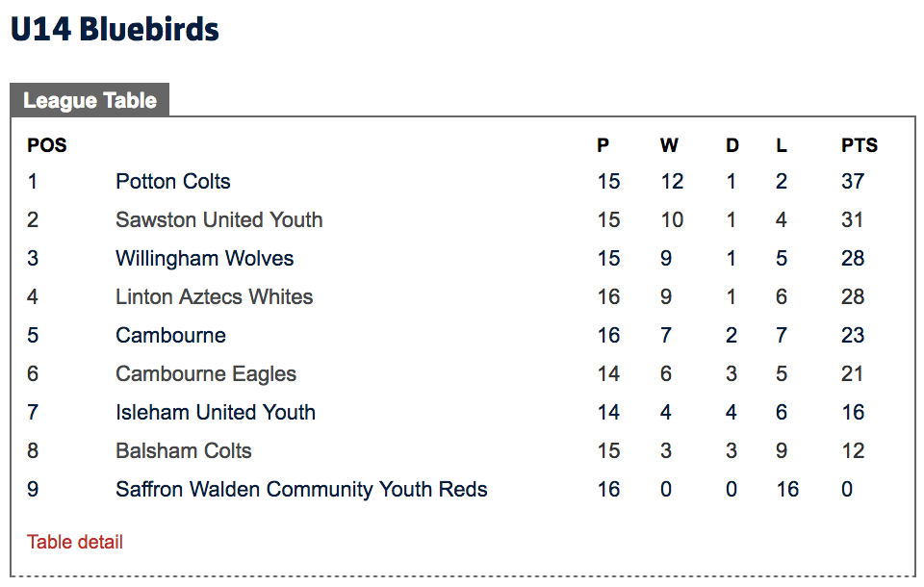Click Isleham United Youth

point(216,412)
